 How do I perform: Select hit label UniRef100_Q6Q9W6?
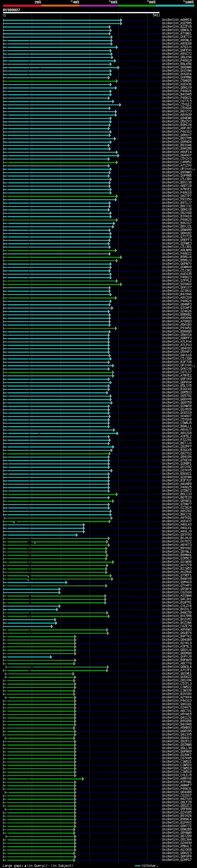[x=177, y=67]
